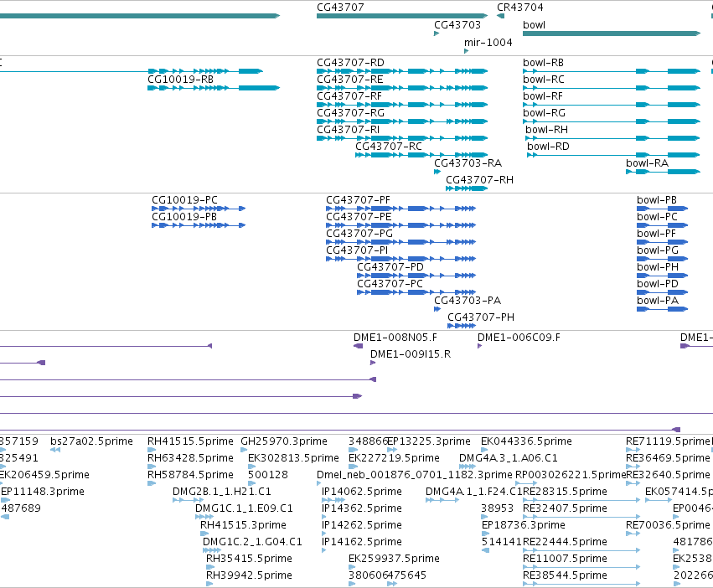This screenshot has height=588, width=713.
Task: Click protein CG43707-PG
Action: click(401, 242)
